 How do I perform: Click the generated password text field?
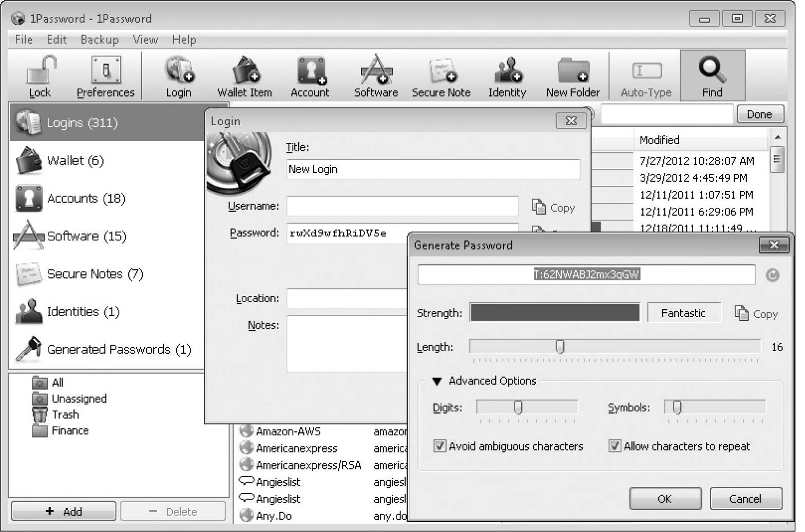(586, 274)
